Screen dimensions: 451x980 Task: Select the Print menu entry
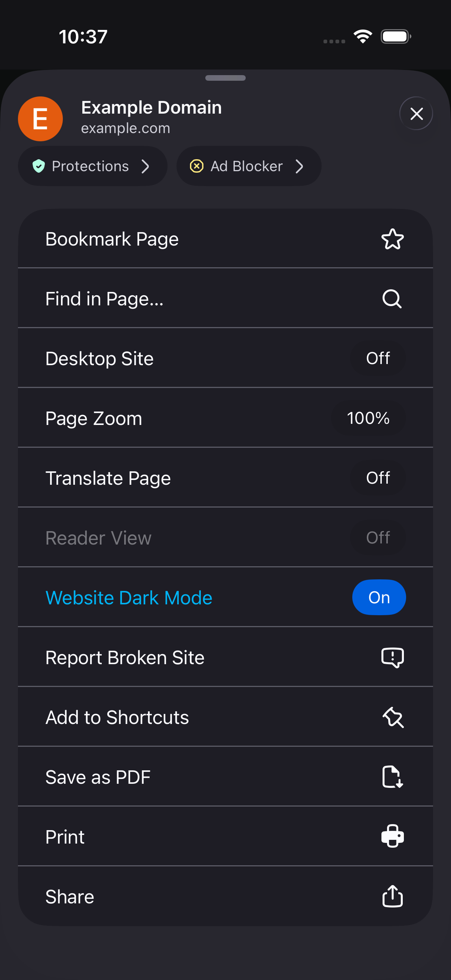[225, 836]
